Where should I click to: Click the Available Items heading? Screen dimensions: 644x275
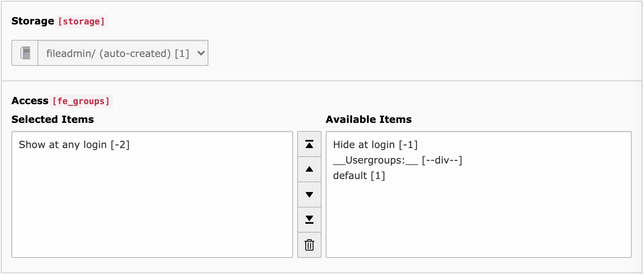coord(368,119)
